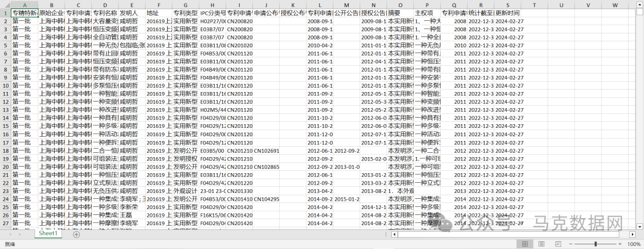Image resolution: width=644 pixels, height=249 pixels.
Task: Select row header 27
Action: pyautogui.click(x=5, y=223)
